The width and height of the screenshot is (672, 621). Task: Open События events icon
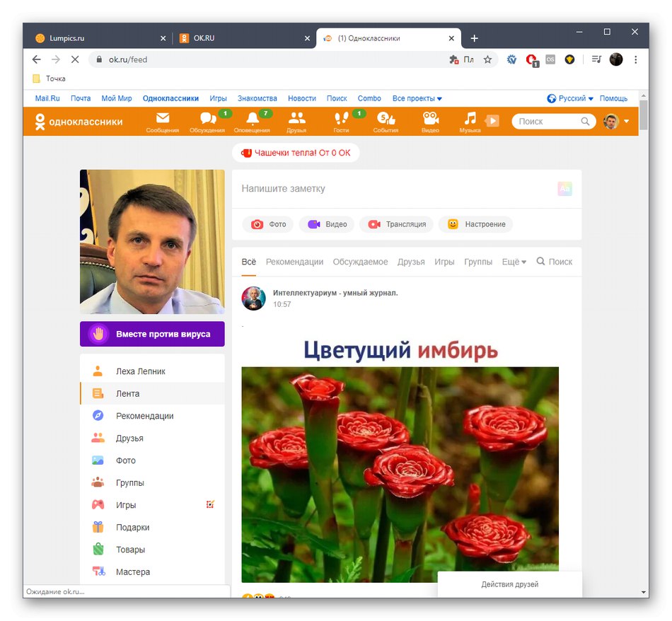coord(386,120)
